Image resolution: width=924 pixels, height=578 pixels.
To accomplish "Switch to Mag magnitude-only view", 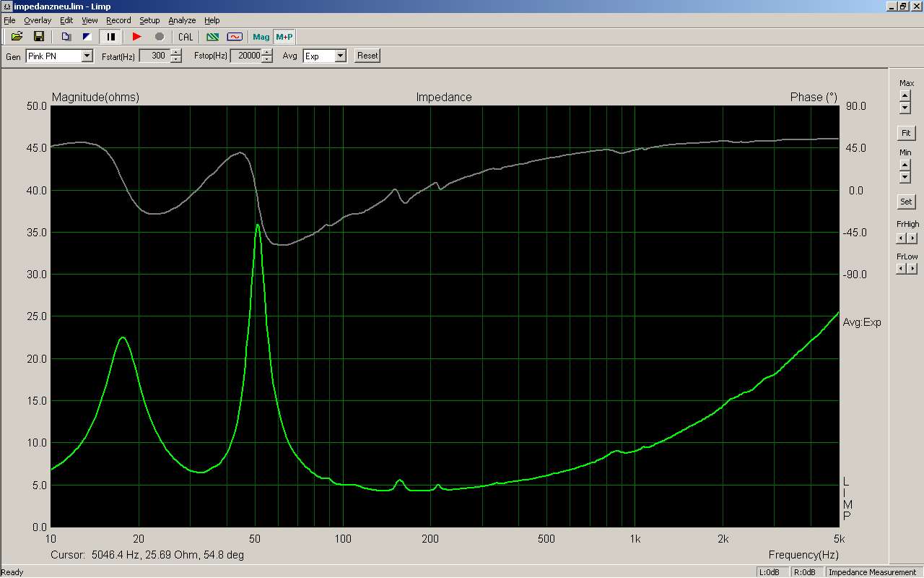I will coord(261,37).
